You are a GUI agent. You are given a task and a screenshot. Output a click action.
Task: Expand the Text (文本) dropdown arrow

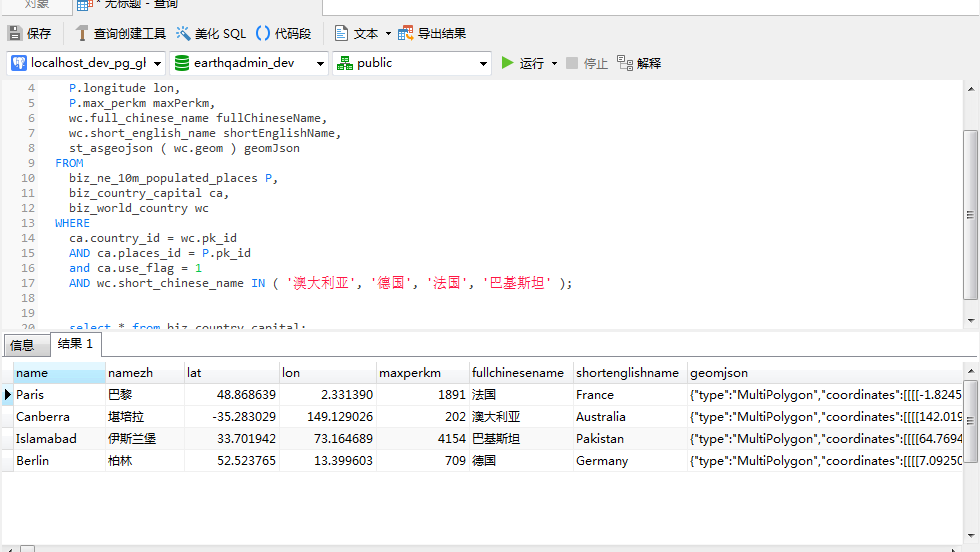[x=388, y=33]
